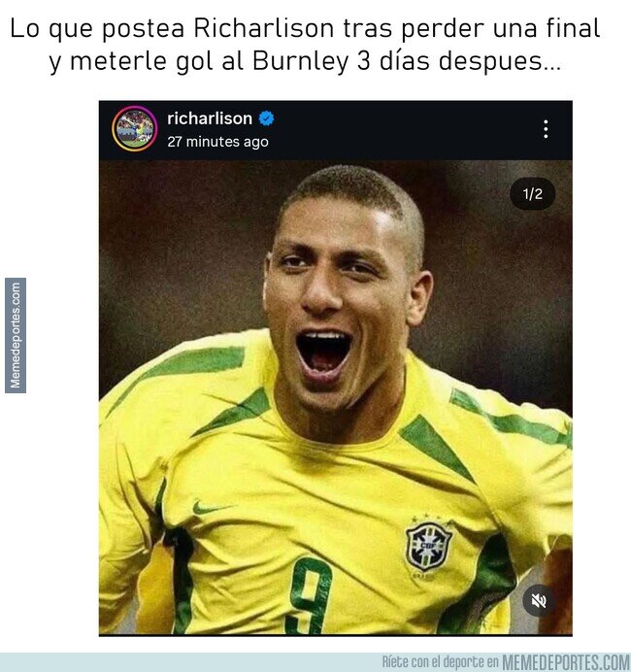
Task: Open richarlison's story from the ringed avatar
Action: point(135,128)
